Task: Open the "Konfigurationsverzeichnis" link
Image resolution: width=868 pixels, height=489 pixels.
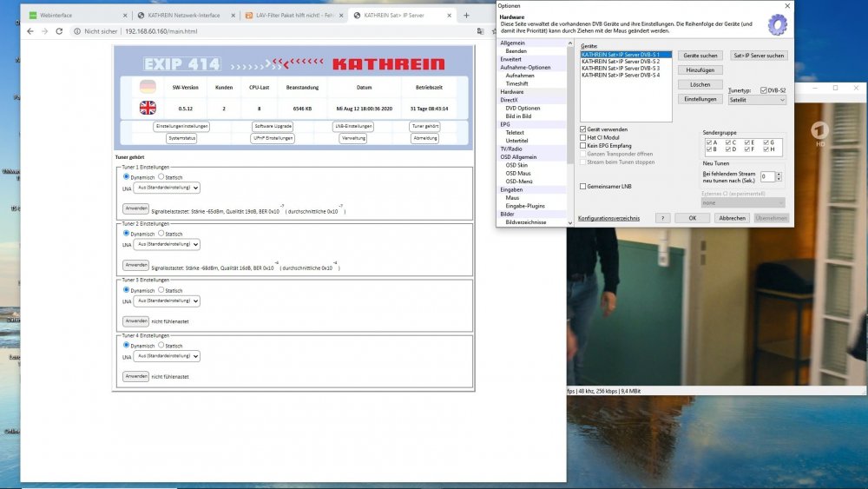Action: [x=608, y=218]
